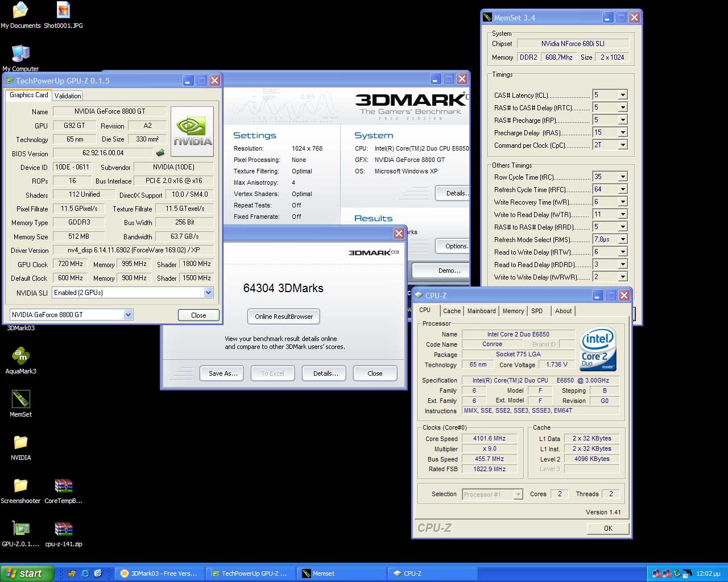The width and height of the screenshot is (728, 582).
Task: Click the GPU-Z title bar icon
Action: click(9, 81)
